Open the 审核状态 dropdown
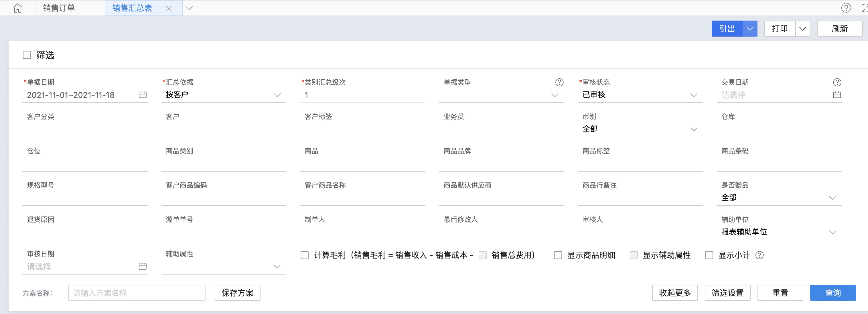The image size is (868, 314). click(693, 95)
